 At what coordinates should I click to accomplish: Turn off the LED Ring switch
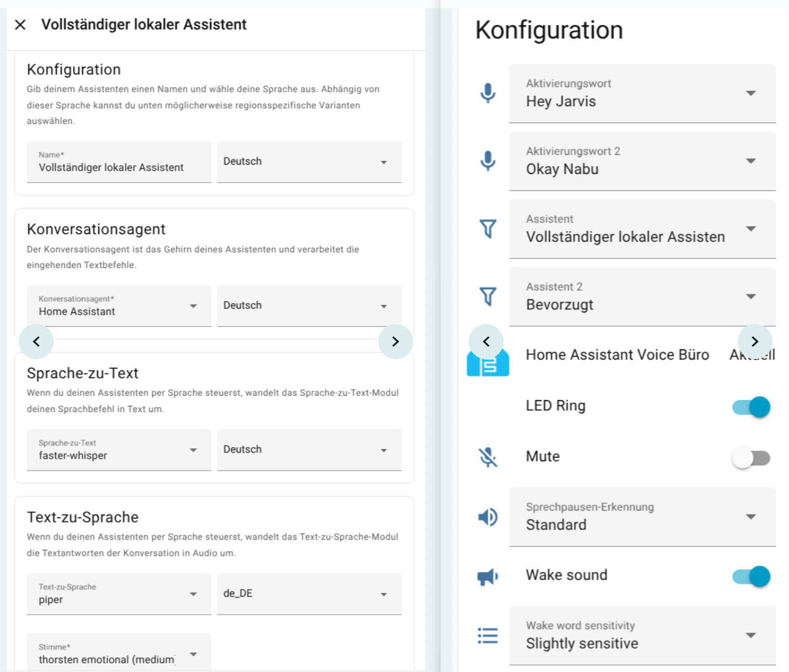coord(751,407)
